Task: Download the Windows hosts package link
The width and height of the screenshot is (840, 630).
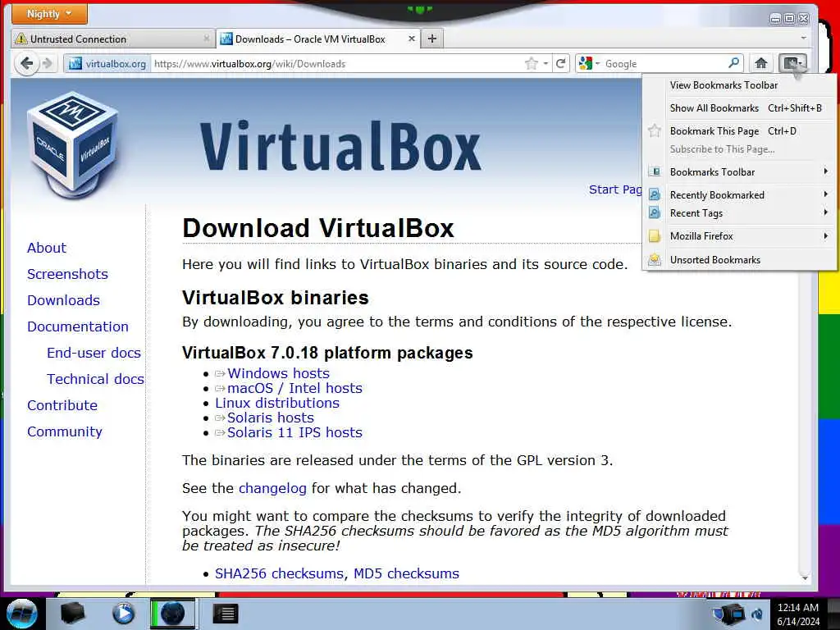Action: pos(278,373)
